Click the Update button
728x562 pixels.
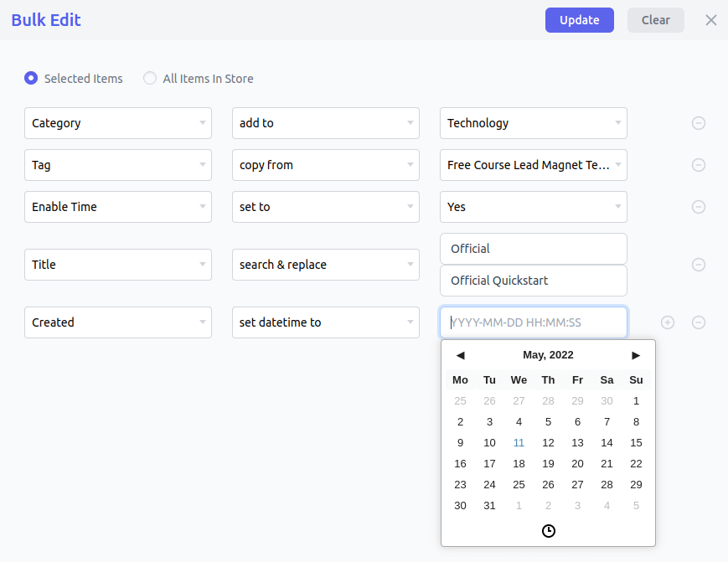[580, 20]
